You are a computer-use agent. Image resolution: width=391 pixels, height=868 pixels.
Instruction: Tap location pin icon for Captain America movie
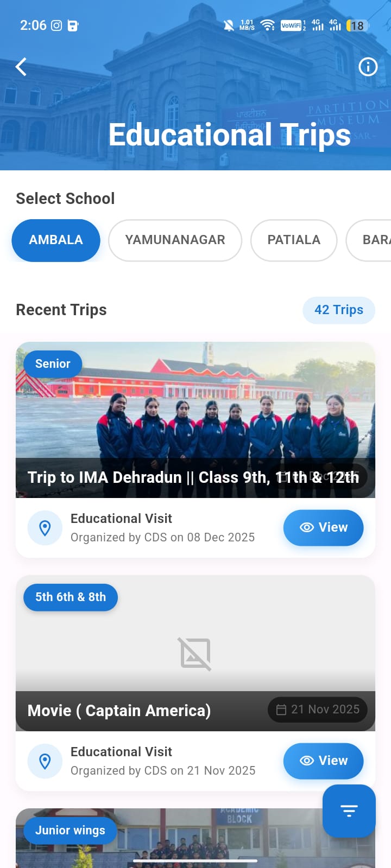45,761
